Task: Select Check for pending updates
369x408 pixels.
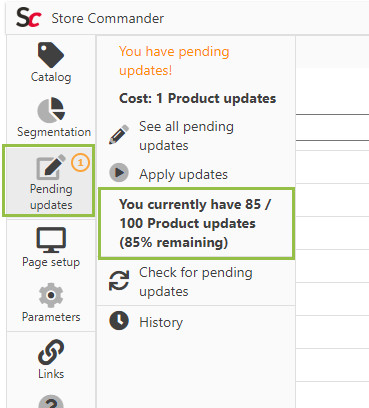Action: (197, 282)
